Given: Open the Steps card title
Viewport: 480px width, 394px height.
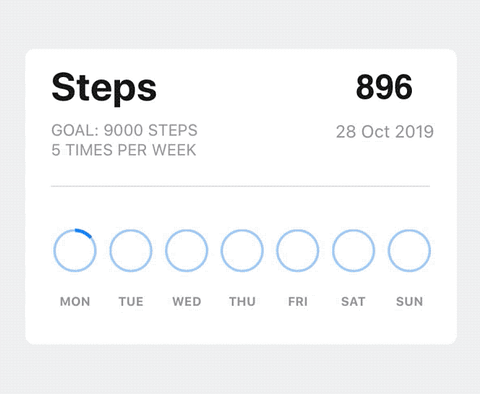Looking at the screenshot, I should (x=104, y=88).
